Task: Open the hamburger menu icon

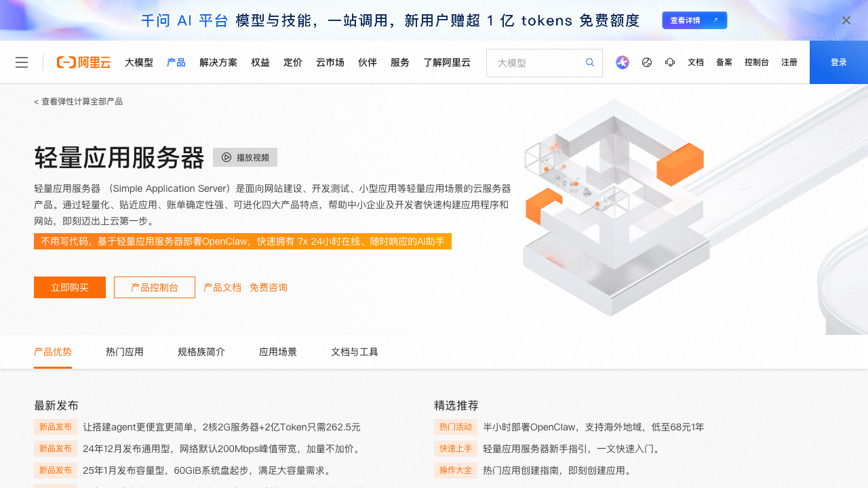Action: click(x=22, y=62)
